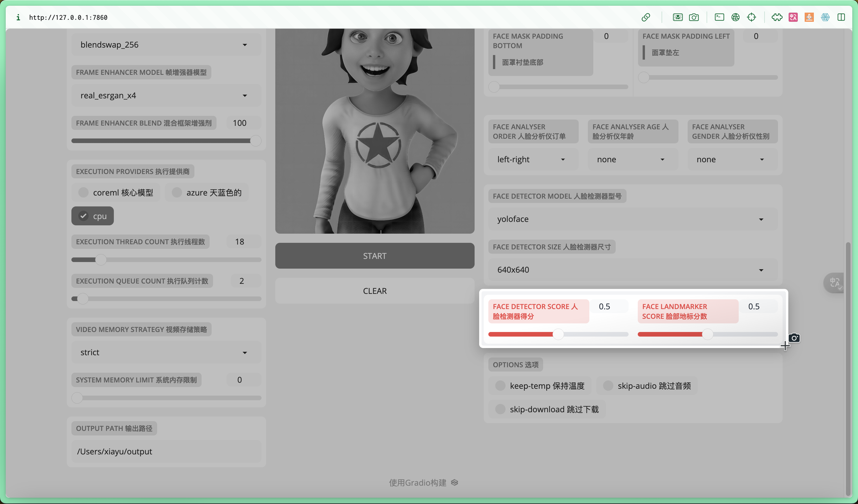The image size is (858, 504).
Task: Click the address bar URL http://127.0.0.1:7860
Action: [68, 17]
